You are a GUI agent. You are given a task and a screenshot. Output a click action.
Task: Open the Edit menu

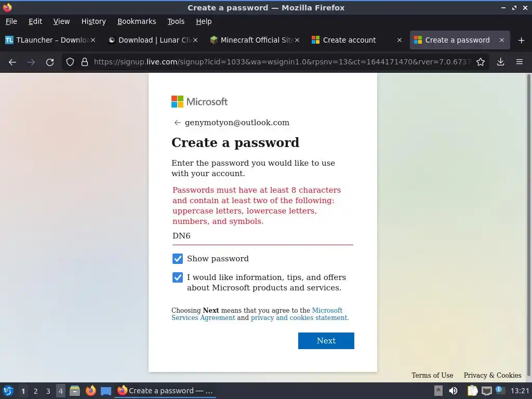(x=35, y=21)
